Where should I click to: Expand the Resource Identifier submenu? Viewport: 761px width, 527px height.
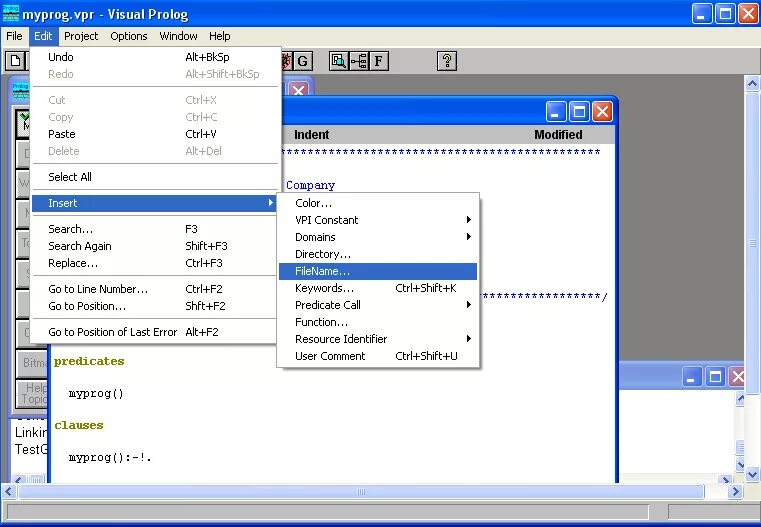click(378, 339)
